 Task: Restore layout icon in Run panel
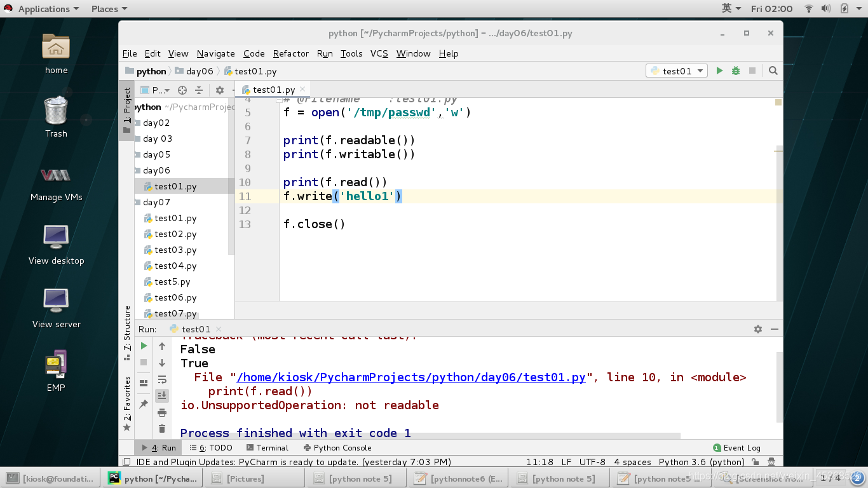(144, 383)
